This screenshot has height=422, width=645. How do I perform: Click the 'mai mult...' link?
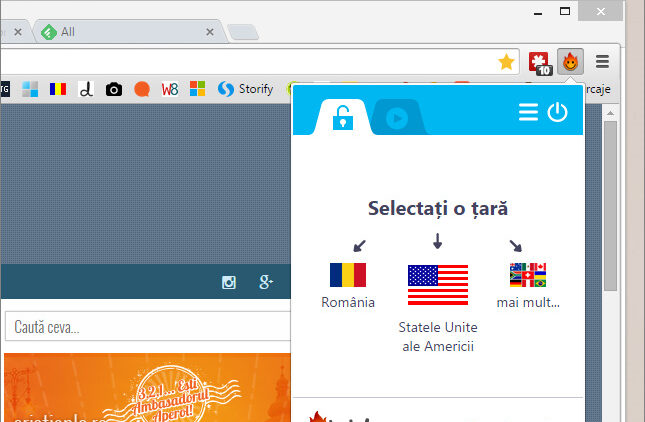click(528, 302)
